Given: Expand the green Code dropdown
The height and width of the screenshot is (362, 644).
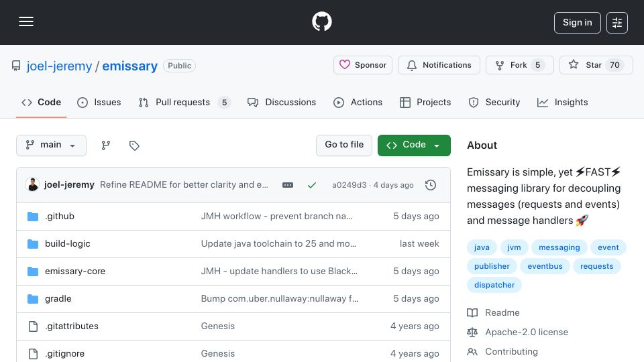Looking at the screenshot, I should point(414,145).
